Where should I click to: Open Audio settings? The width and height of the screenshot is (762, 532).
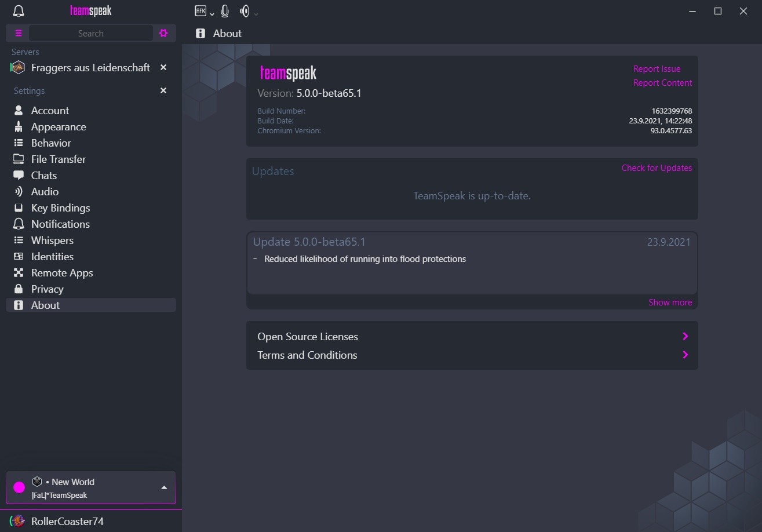[x=91, y=191]
